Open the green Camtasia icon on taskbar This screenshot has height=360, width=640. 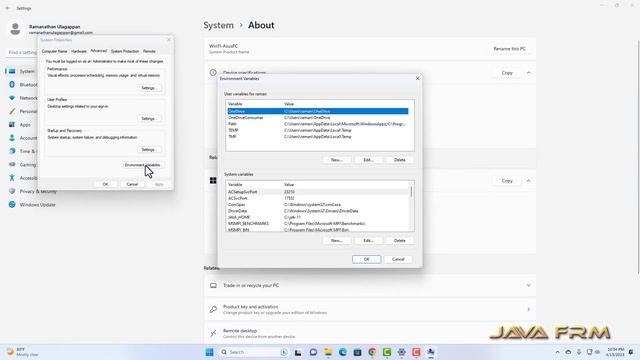point(387,352)
